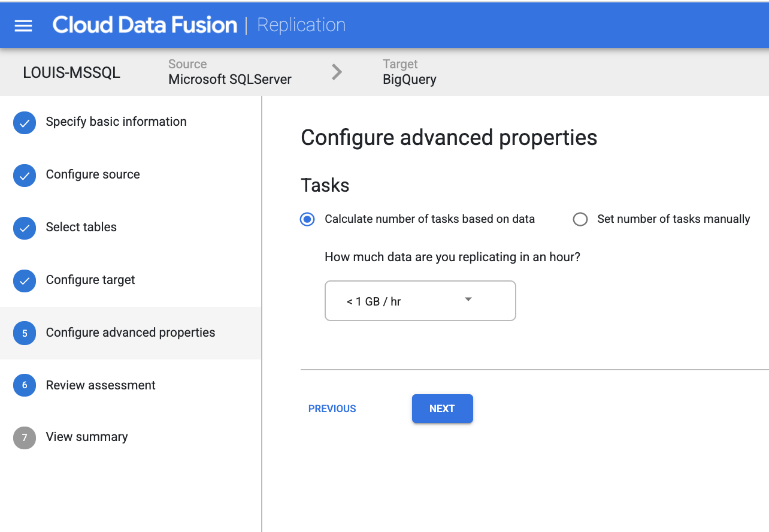Click the Tasks section heading
Screen dimensions: 769x532
tap(325, 185)
